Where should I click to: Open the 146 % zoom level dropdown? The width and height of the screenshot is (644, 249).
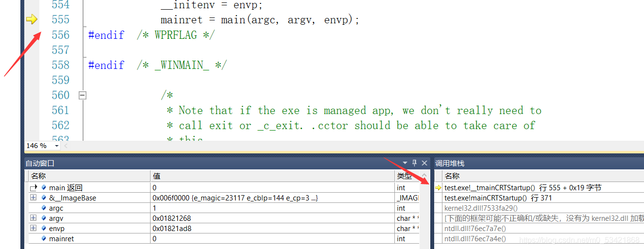click(x=57, y=146)
